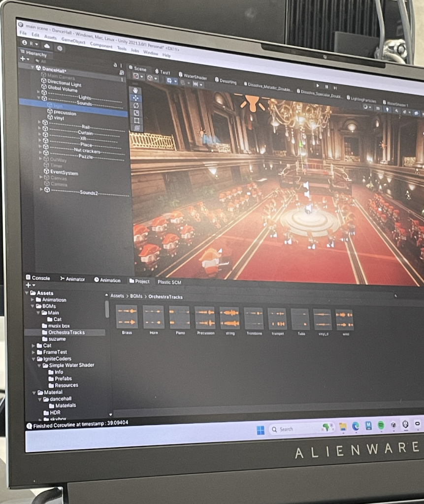Screen dimensions: 424x504
Task: Select the wind audio clip
Action: (345, 322)
